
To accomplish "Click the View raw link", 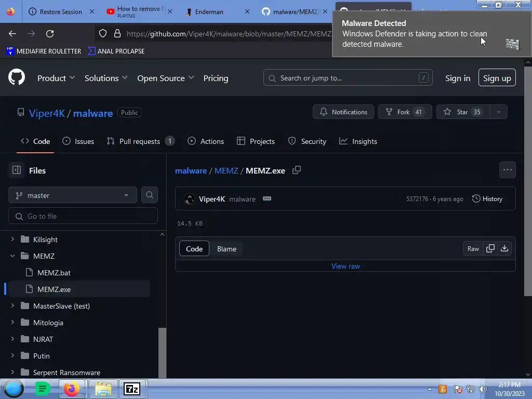I will pyautogui.click(x=345, y=266).
